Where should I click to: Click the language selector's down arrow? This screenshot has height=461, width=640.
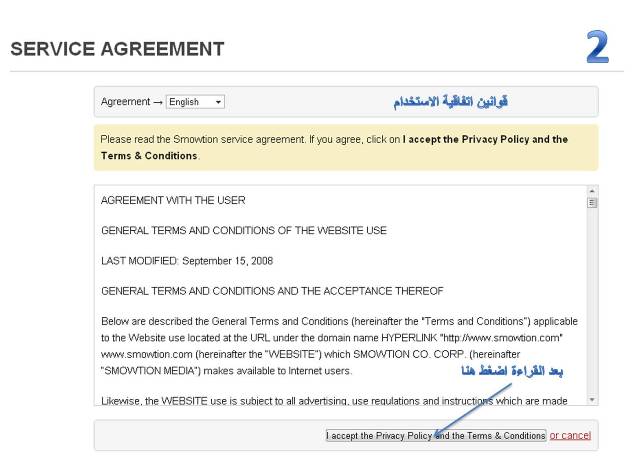219,102
